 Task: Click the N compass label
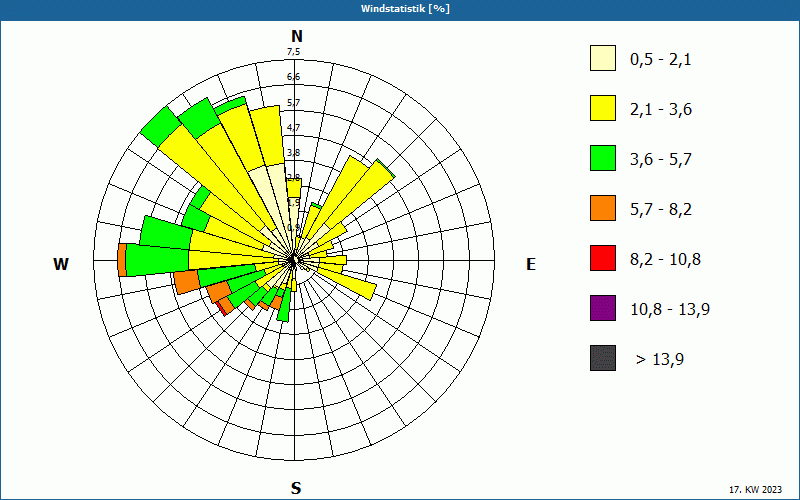coord(296,36)
